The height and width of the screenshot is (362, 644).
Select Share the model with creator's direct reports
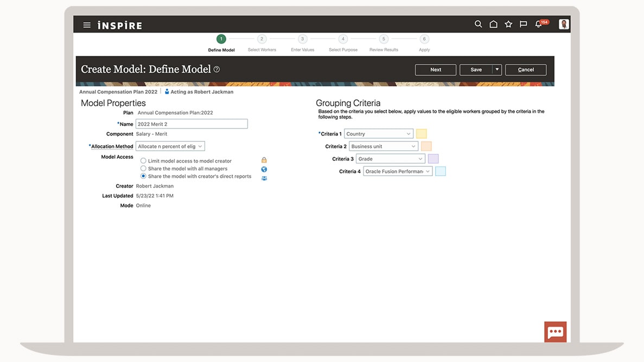pos(143,176)
